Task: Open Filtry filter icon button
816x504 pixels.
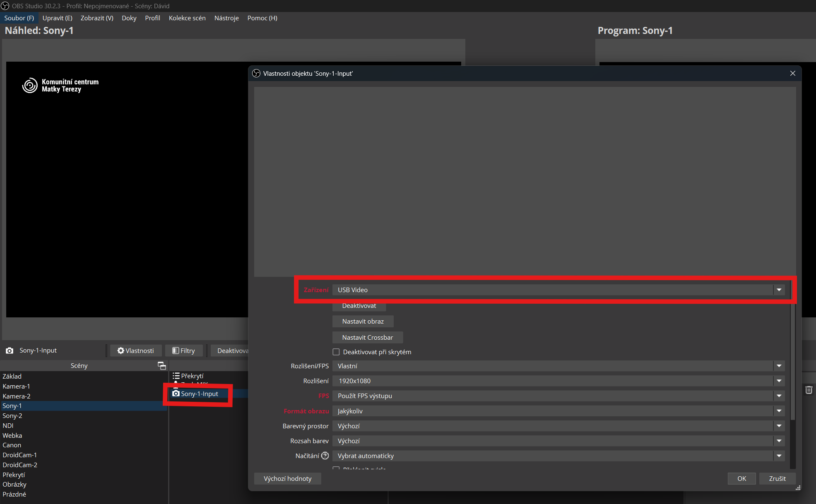Action: click(184, 350)
